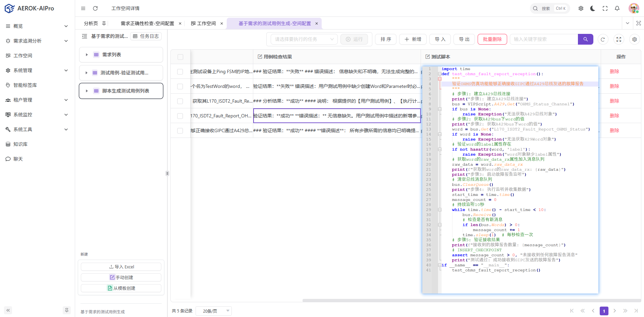Open table column settings gear
Viewport: 644px width, 317px height.
tap(634, 39)
